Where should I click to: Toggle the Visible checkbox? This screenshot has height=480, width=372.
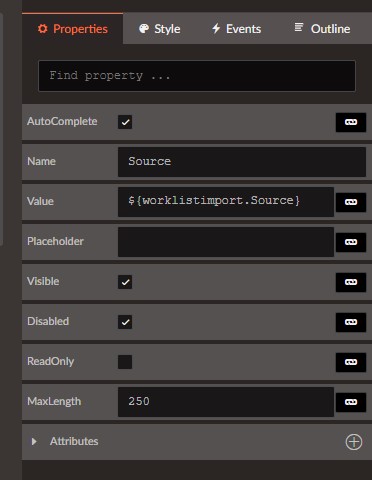[125, 282]
